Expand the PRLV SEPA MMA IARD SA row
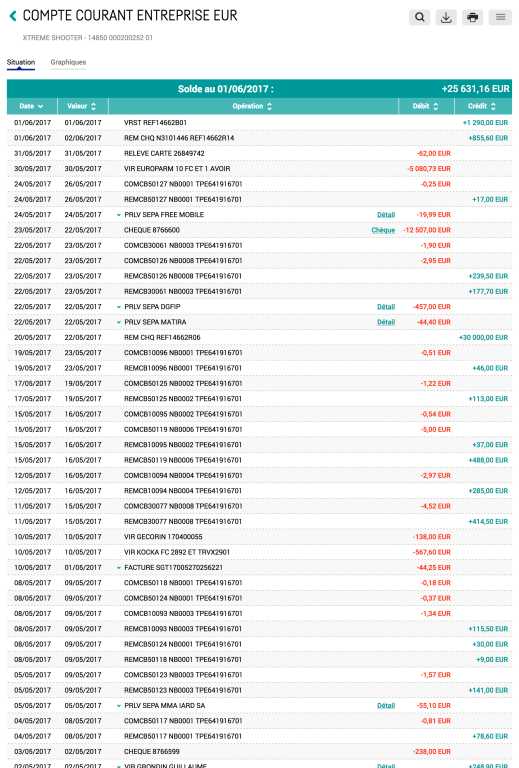The width and height of the screenshot is (519, 768). 118,706
